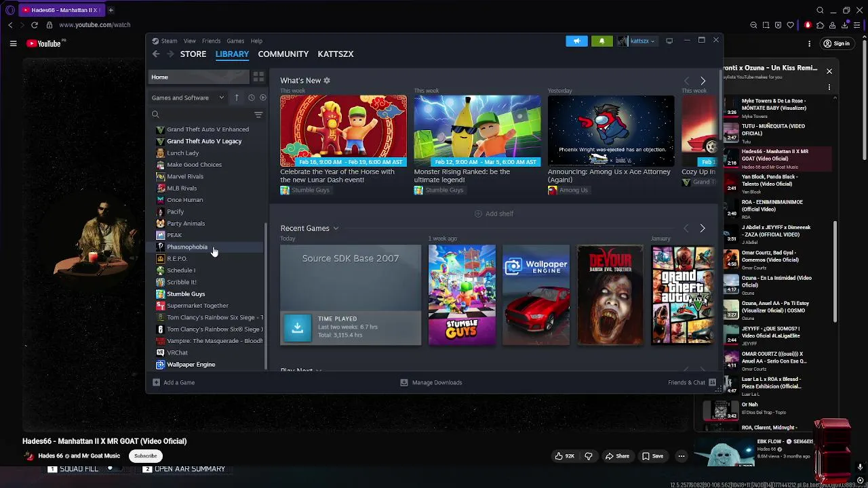Screen dimensions: 868x488
Task: Open Help menu in Steam
Action: [256, 41]
